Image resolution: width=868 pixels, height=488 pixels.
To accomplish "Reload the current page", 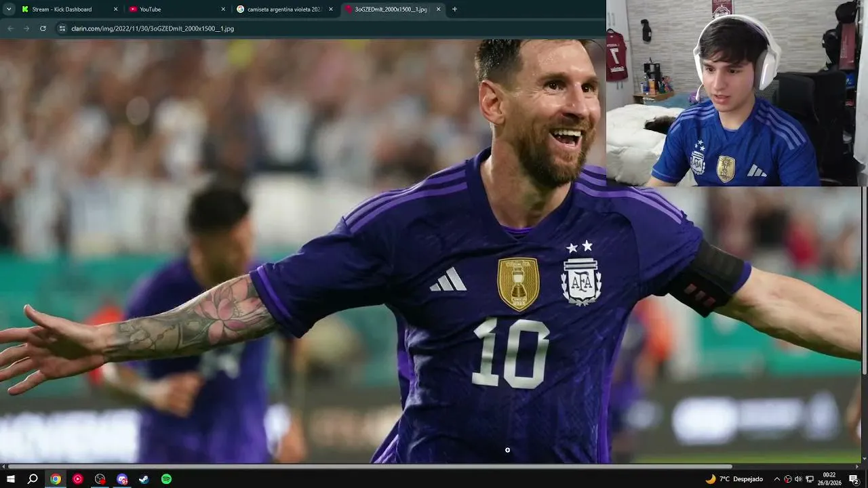I will tap(43, 28).
